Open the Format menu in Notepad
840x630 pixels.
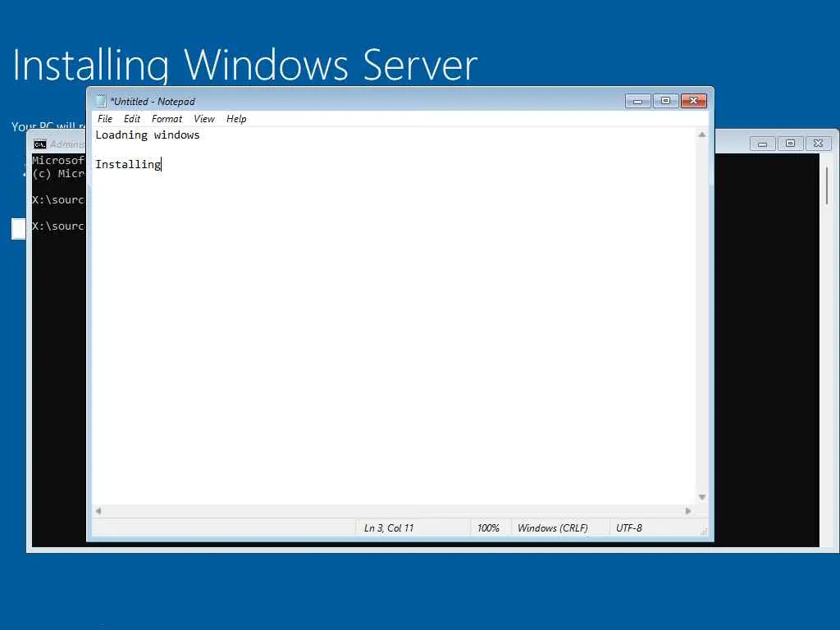[167, 119]
